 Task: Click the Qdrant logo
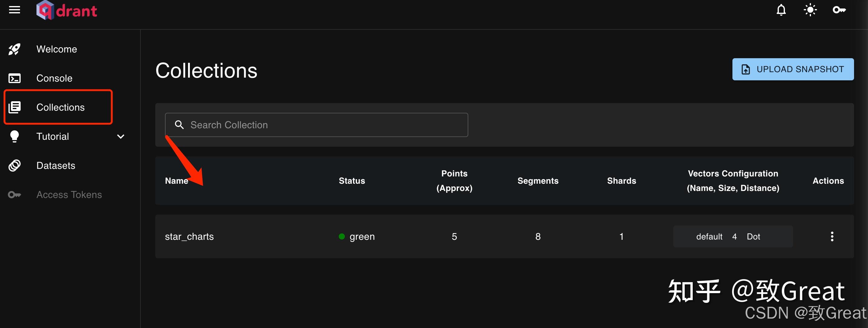coord(67,10)
